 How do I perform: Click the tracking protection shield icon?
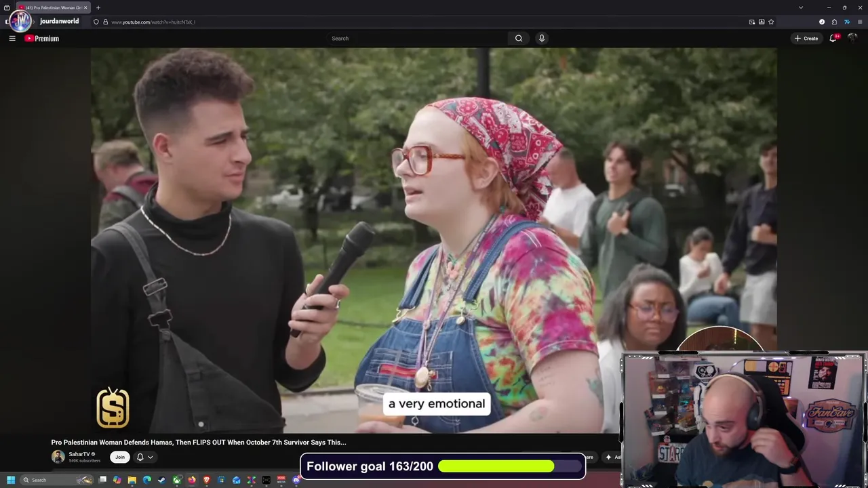96,22
